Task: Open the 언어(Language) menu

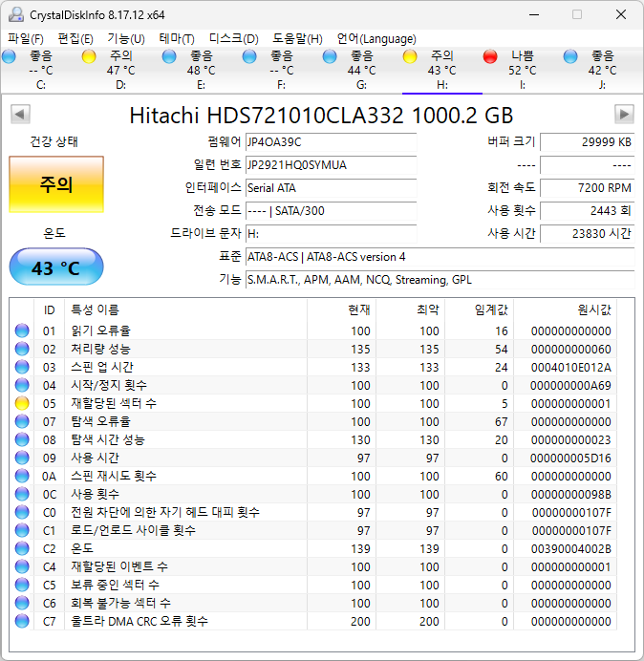Action: [x=376, y=39]
